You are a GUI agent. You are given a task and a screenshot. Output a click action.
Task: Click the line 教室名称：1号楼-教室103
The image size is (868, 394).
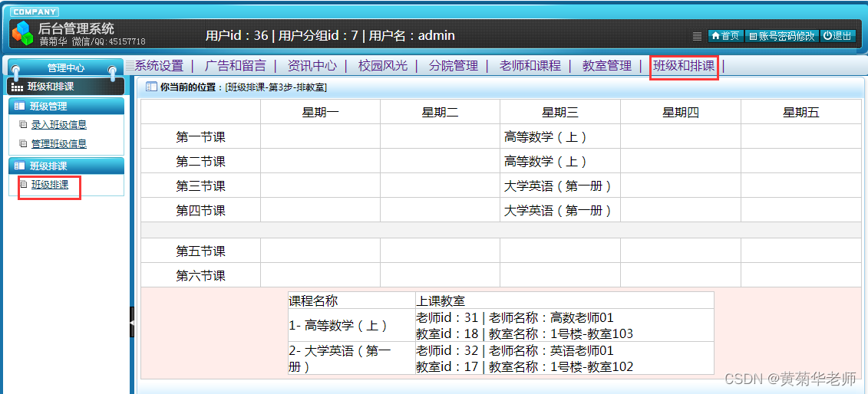coord(561,333)
